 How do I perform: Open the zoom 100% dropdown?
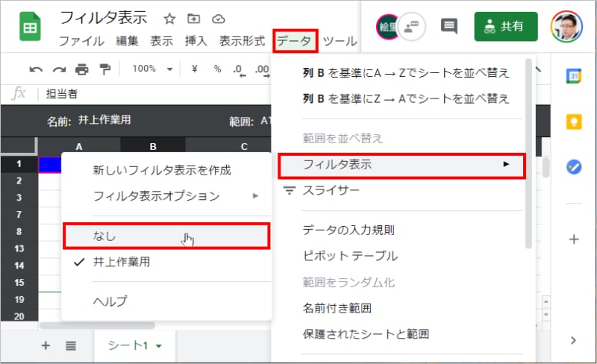coord(152,69)
